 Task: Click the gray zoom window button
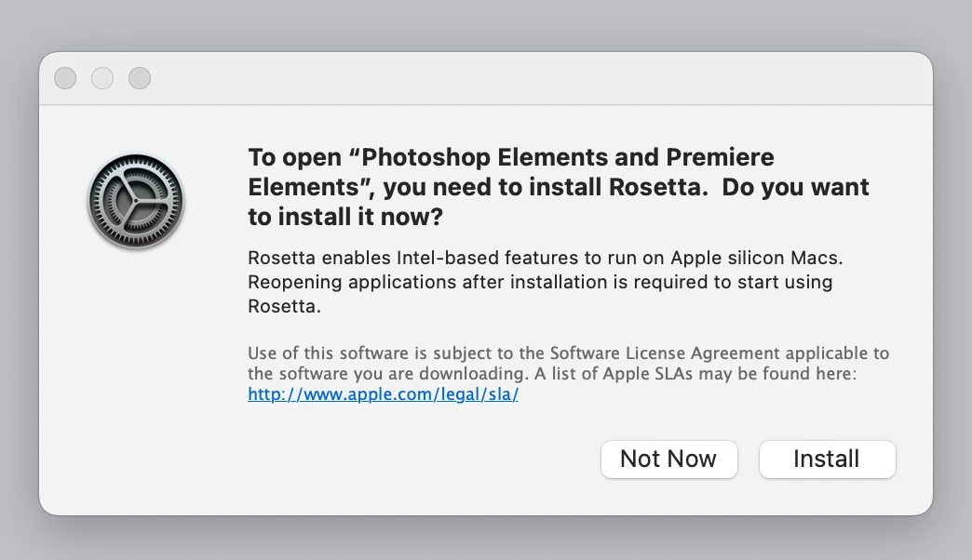pyautogui.click(x=140, y=78)
